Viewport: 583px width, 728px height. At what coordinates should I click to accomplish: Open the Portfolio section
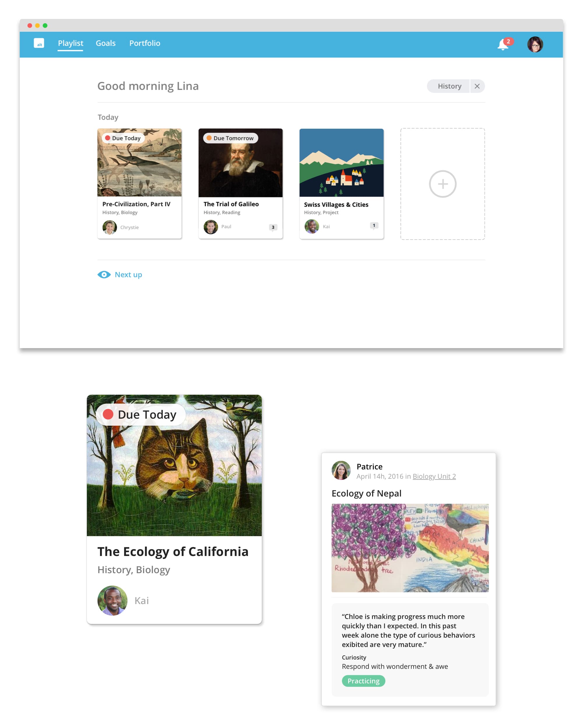(145, 43)
